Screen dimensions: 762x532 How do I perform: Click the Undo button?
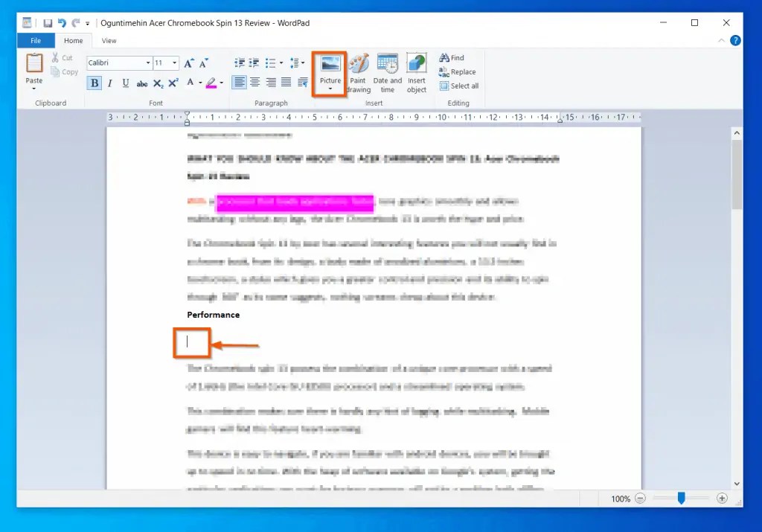[60, 22]
